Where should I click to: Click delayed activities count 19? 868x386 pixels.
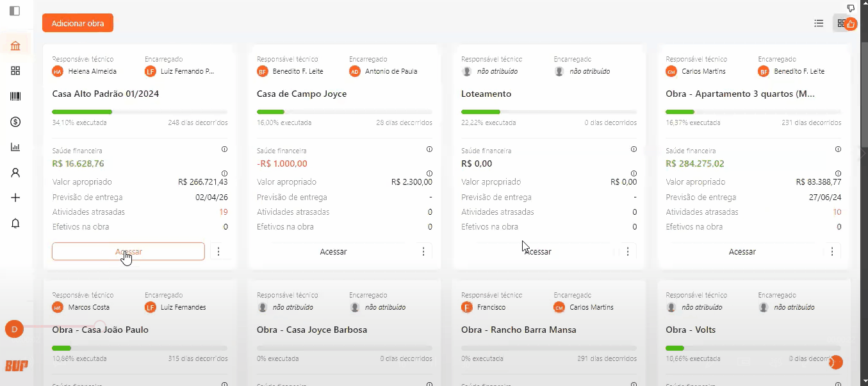[x=224, y=212]
